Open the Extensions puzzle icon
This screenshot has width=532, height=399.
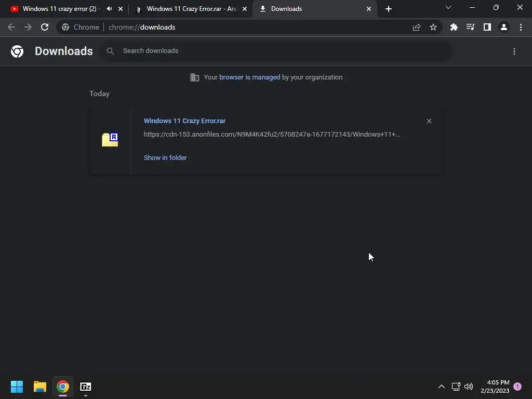pos(454,27)
